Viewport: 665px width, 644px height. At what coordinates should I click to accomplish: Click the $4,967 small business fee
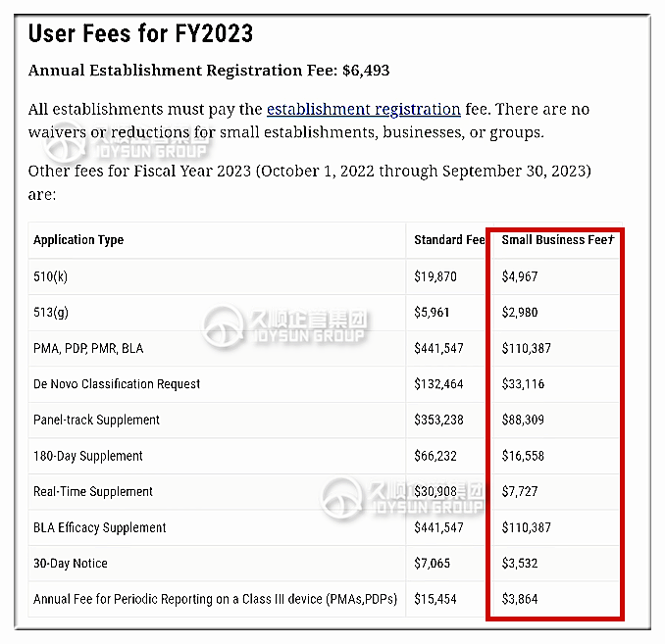pyautogui.click(x=520, y=276)
